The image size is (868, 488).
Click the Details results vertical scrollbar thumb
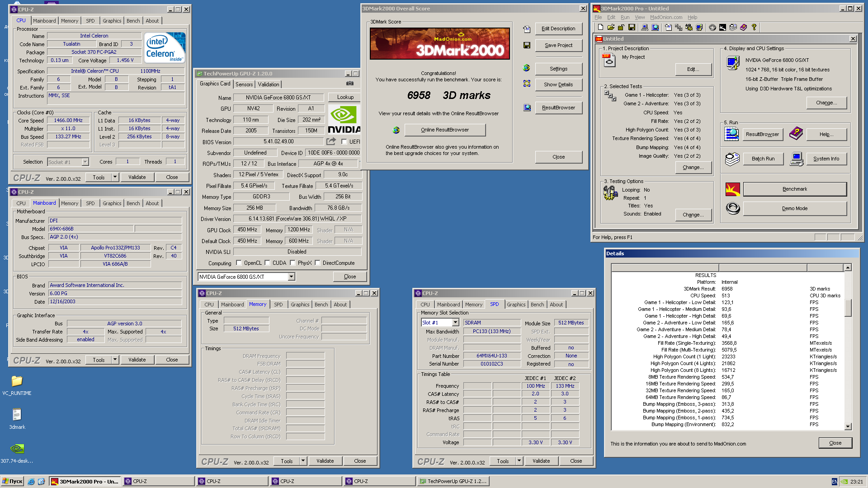[848, 308]
